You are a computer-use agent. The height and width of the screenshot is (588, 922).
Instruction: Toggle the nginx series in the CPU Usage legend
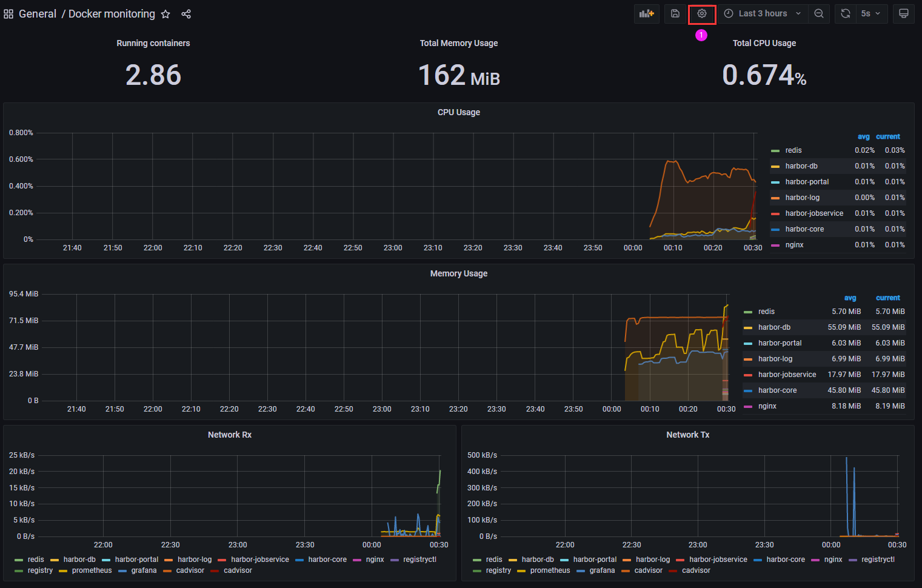pyautogui.click(x=794, y=245)
